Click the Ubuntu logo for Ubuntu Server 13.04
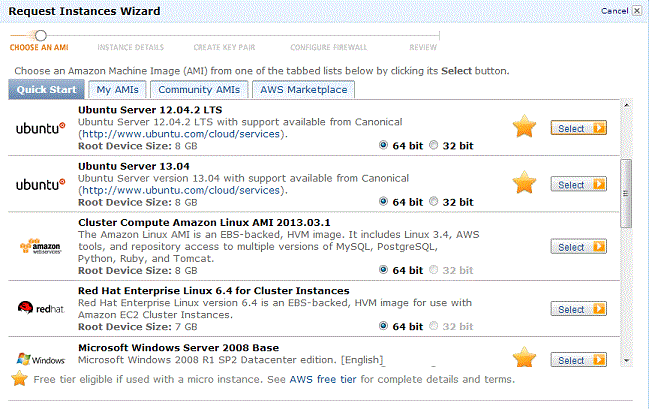This screenshot has width=649, height=409. point(41,184)
